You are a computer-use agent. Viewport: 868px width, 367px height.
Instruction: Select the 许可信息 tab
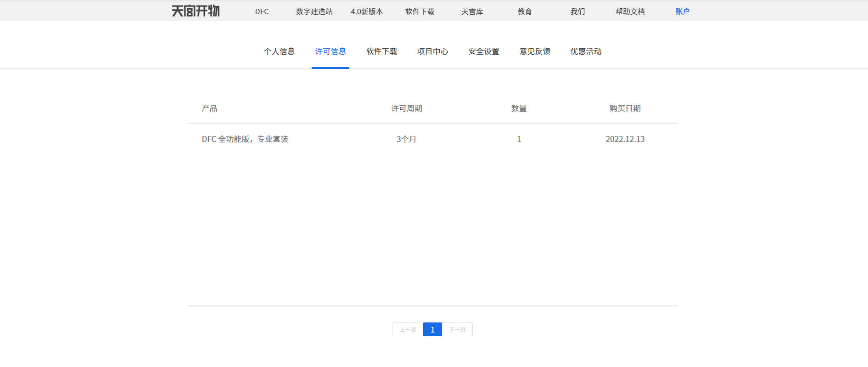330,51
